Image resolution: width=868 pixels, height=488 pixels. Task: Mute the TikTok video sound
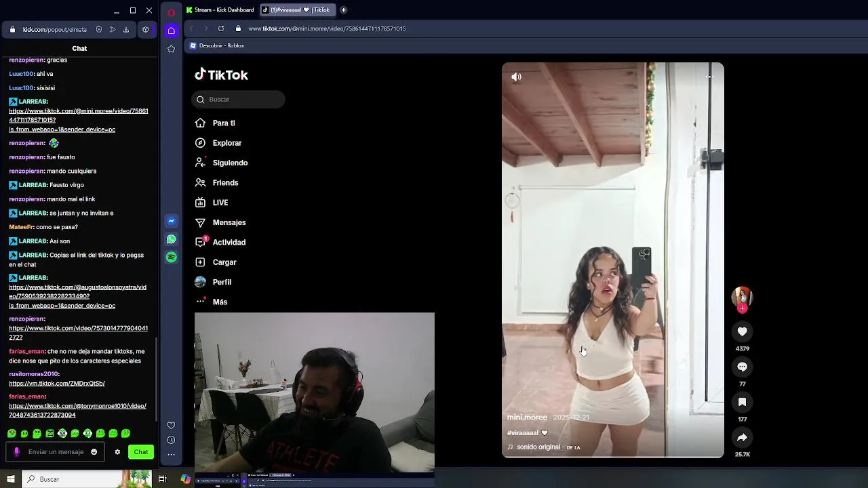coord(516,77)
